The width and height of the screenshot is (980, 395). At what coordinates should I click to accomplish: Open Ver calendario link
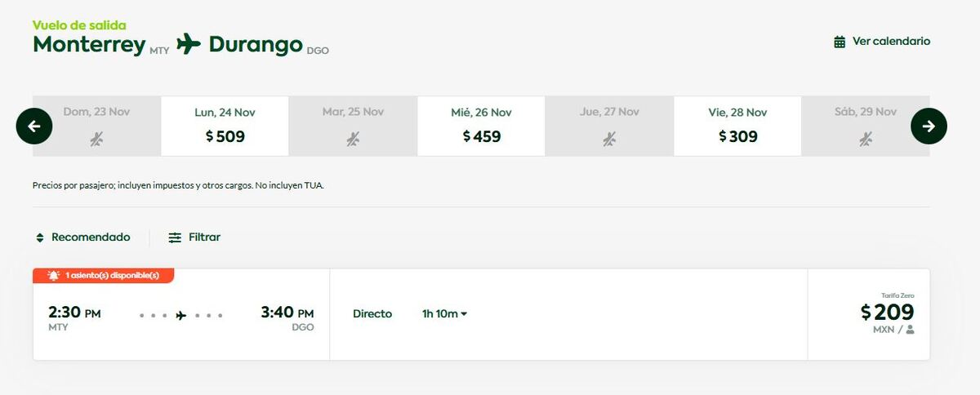[x=890, y=42]
